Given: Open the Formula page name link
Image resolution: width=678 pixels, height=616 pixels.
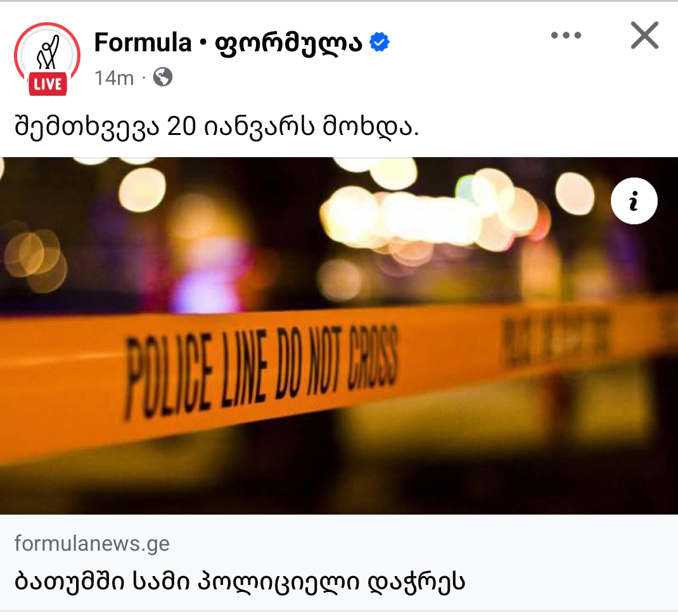Looking at the screenshot, I should pyautogui.click(x=143, y=42).
